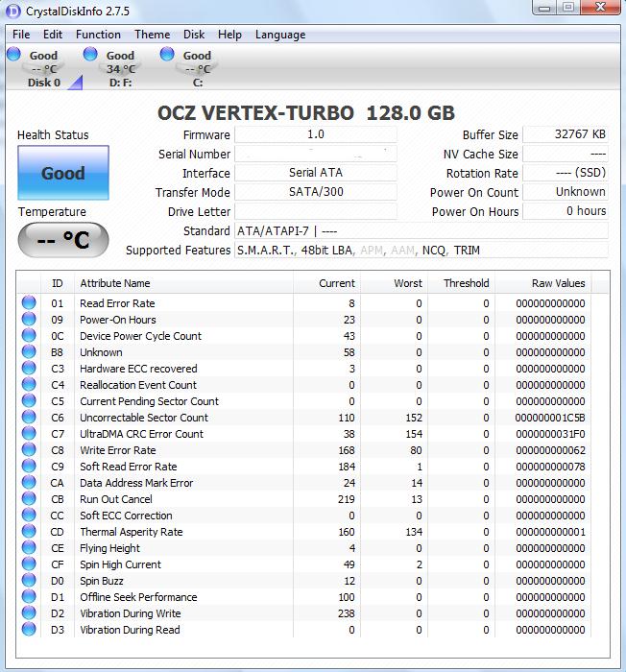
Task: Click the status orb for Write Error Rate
Action: 29,449
